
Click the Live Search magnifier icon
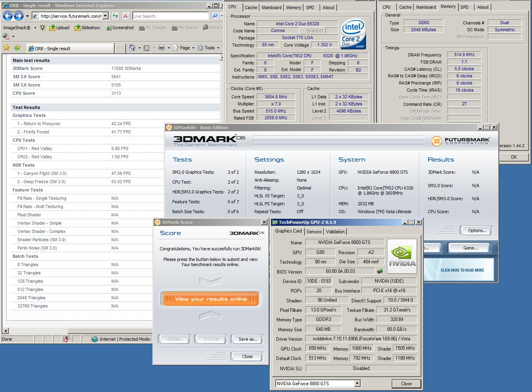click(x=215, y=16)
